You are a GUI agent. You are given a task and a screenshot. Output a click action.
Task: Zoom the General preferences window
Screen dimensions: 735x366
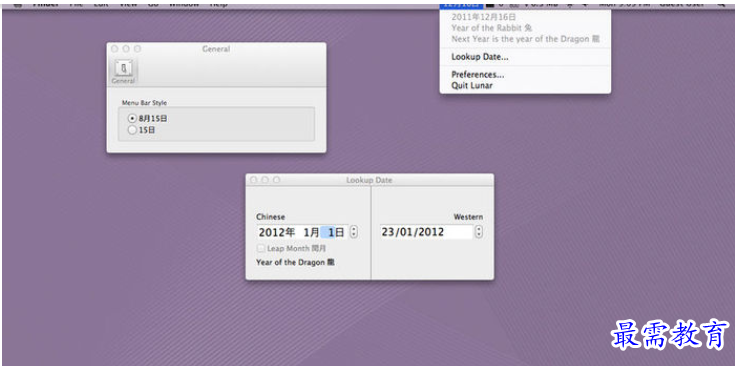coord(137,49)
